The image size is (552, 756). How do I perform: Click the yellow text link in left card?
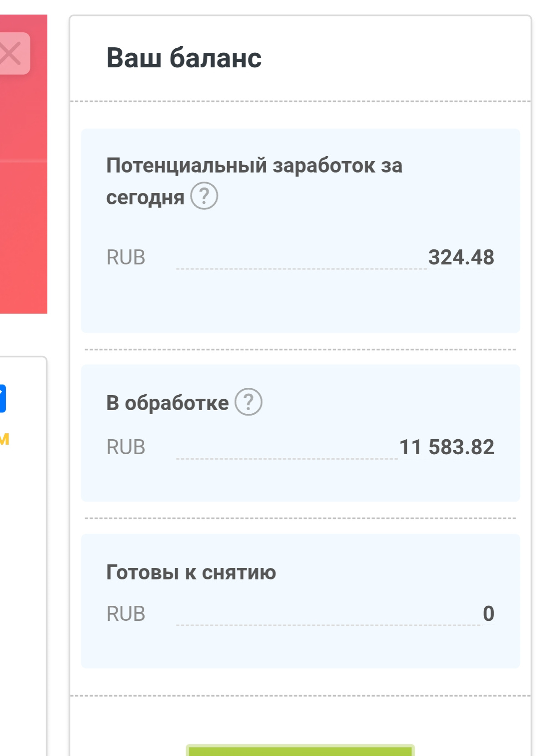point(4,439)
